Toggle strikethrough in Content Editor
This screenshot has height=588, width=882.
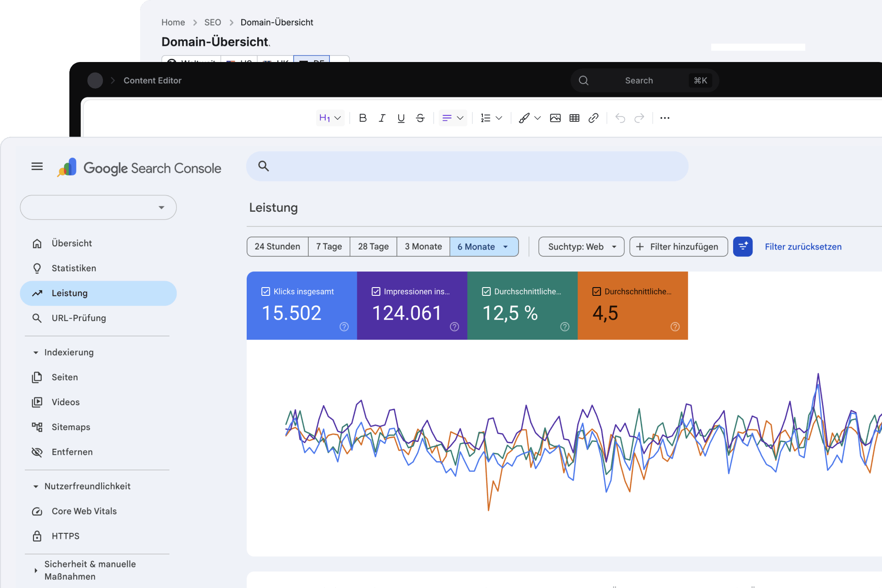[x=420, y=118]
